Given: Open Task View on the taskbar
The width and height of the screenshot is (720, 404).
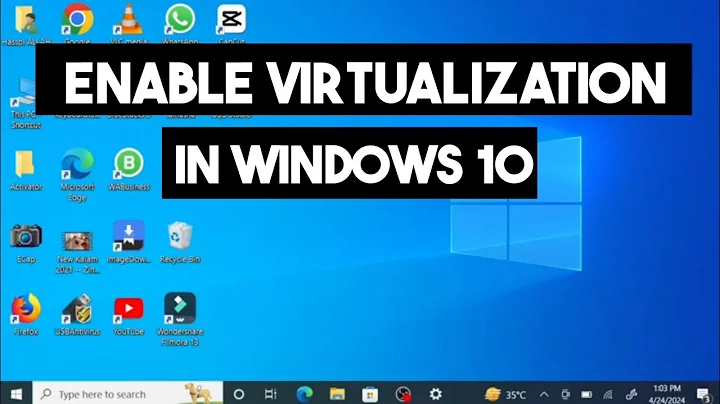Looking at the screenshot, I should pos(271,394).
